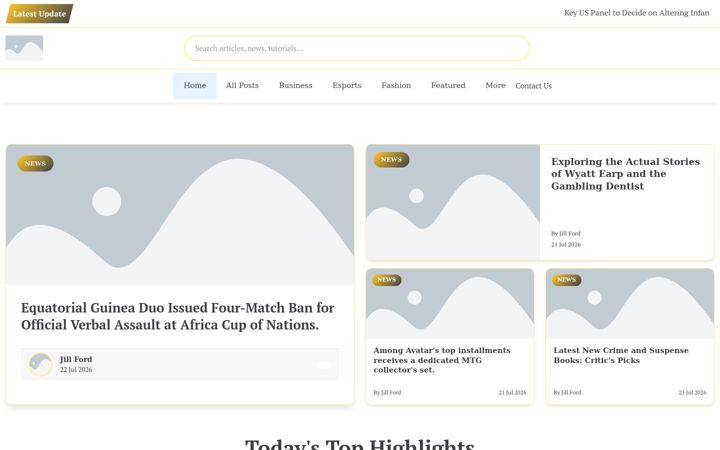Screen dimensions: 720x450
Task: Click the 22 Jul 2026 date text
Action: point(76,370)
